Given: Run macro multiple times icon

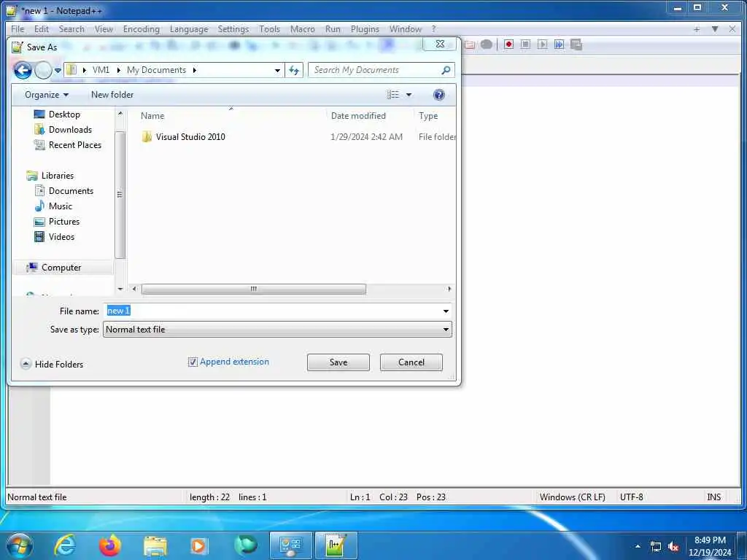Looking at the screenshot, I should (560, 44).
